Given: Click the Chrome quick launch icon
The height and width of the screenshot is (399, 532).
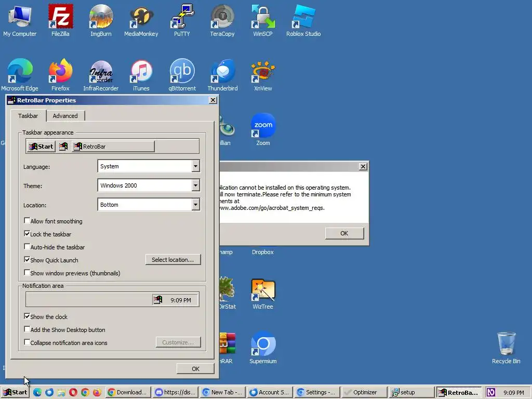Looking at the screenshot, I should tap(85, 393).
